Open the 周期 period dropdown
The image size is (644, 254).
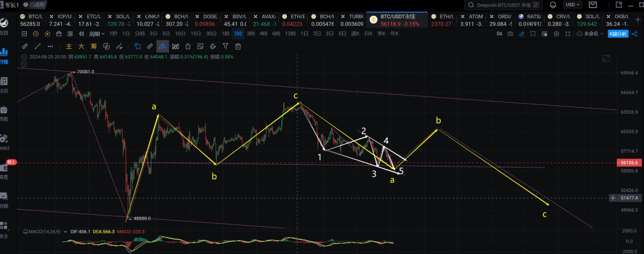pos(97,34)
